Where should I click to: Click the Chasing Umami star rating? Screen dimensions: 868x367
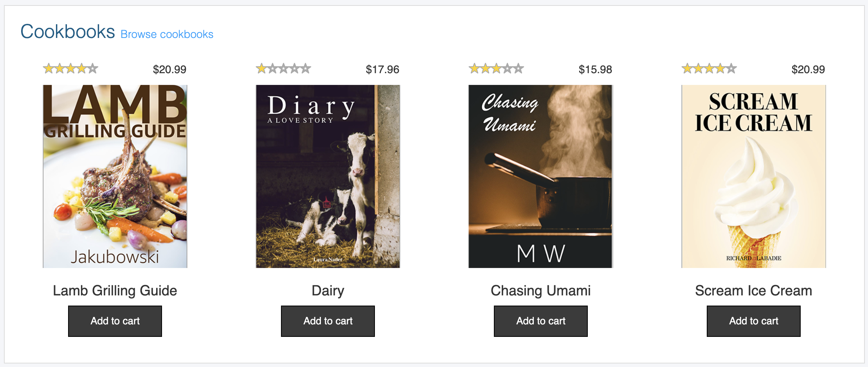click(496, 69)
